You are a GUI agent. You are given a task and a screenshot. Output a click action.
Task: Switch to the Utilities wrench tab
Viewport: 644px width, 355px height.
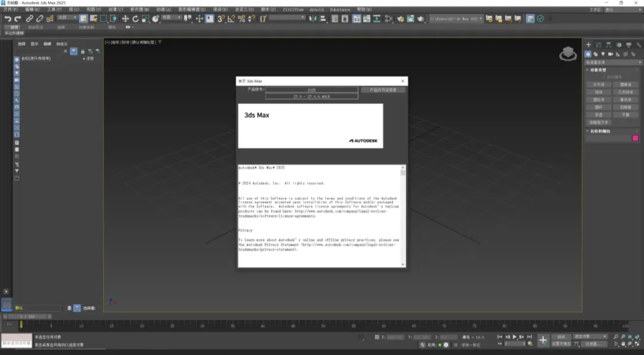point(639,45)
